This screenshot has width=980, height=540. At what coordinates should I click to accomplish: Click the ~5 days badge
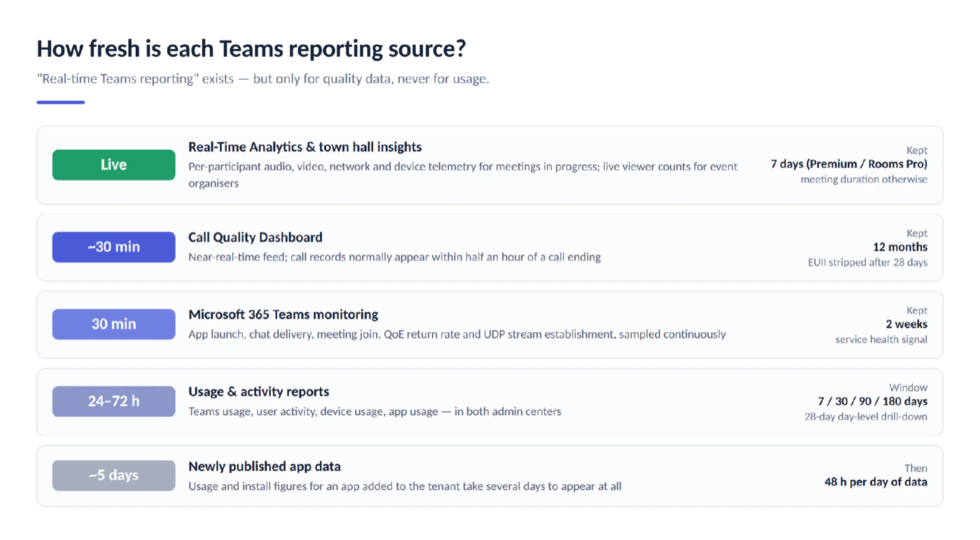point(113,476)
